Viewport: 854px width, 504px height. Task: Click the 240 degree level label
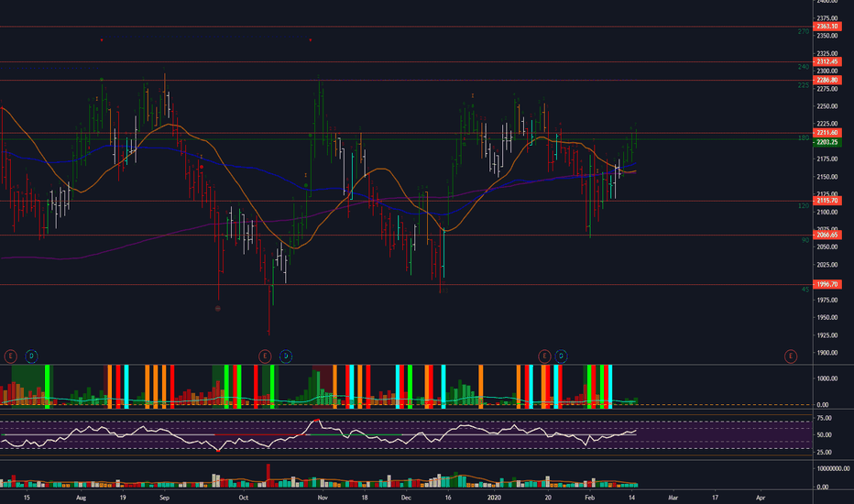(x=804, y=67)
